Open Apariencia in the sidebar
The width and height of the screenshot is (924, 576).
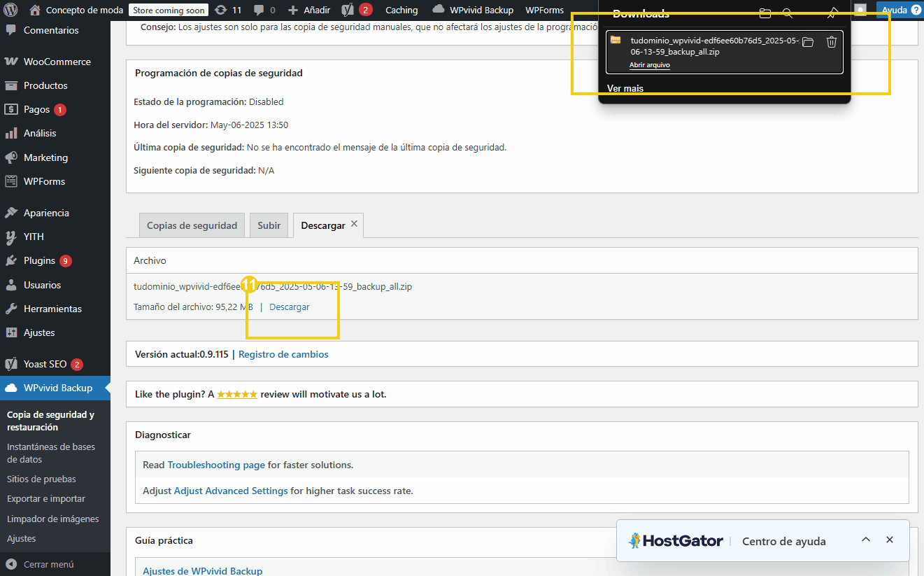pyautogui.click(x=55, y=213)
